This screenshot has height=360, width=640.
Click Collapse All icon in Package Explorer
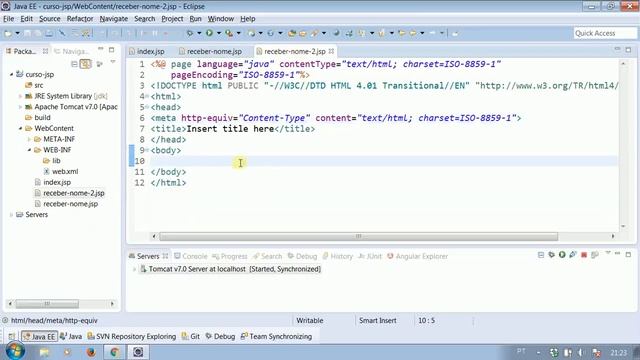(74, 64)
